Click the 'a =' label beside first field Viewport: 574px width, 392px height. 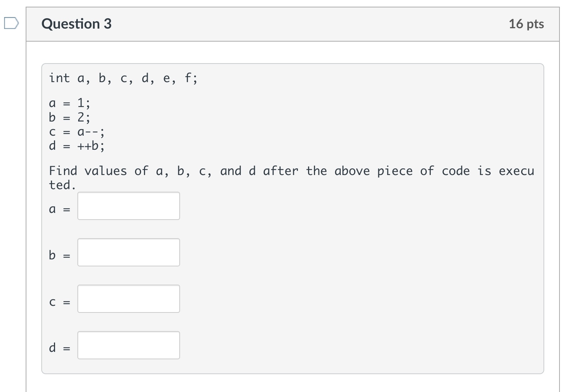pos(60,210)
